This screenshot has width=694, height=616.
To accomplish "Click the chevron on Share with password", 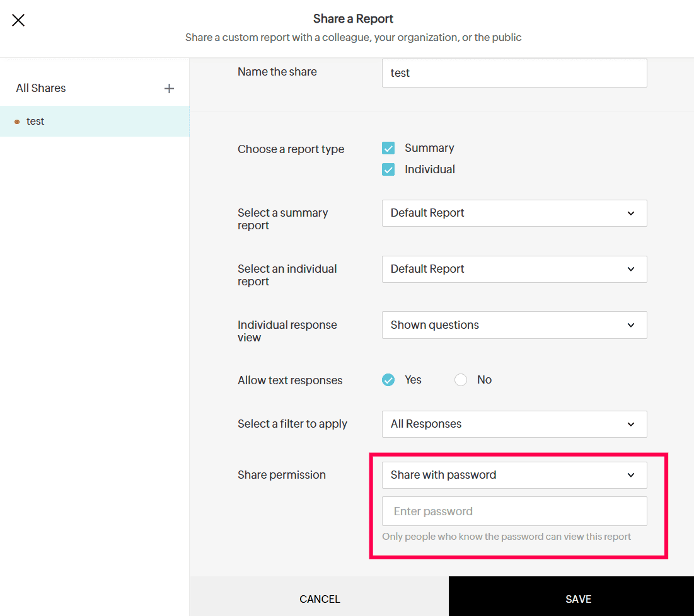I will [x=631, y=476].
